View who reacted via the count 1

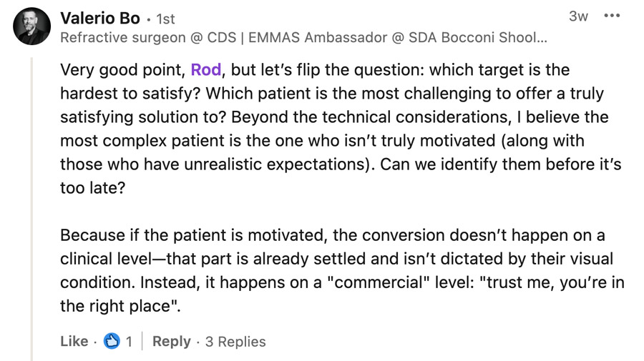click(x=130, y=341)
